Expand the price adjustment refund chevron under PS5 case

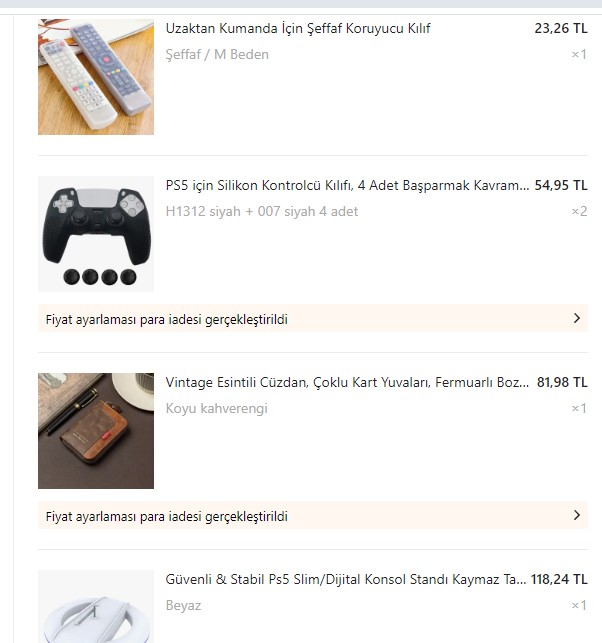pos(577,319)
